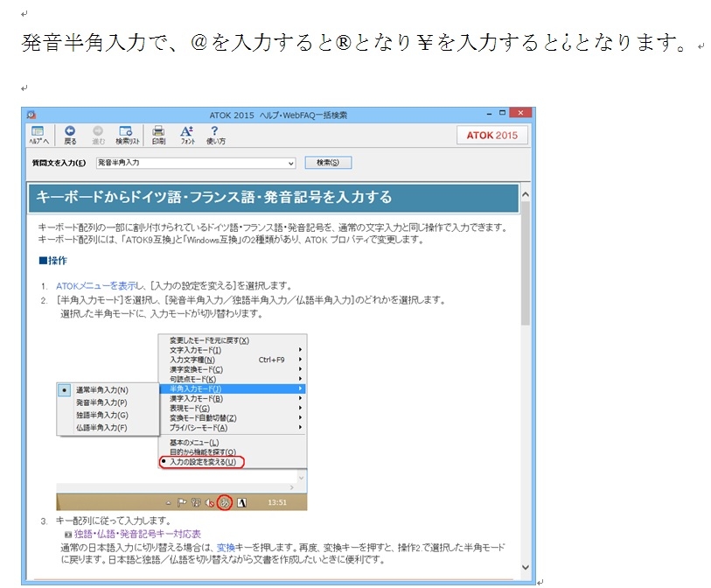Image resolution: width=711 pixels, height=588 pixels.
Task: Click the ヘルプへ toolbar icon
Action: 38,136
